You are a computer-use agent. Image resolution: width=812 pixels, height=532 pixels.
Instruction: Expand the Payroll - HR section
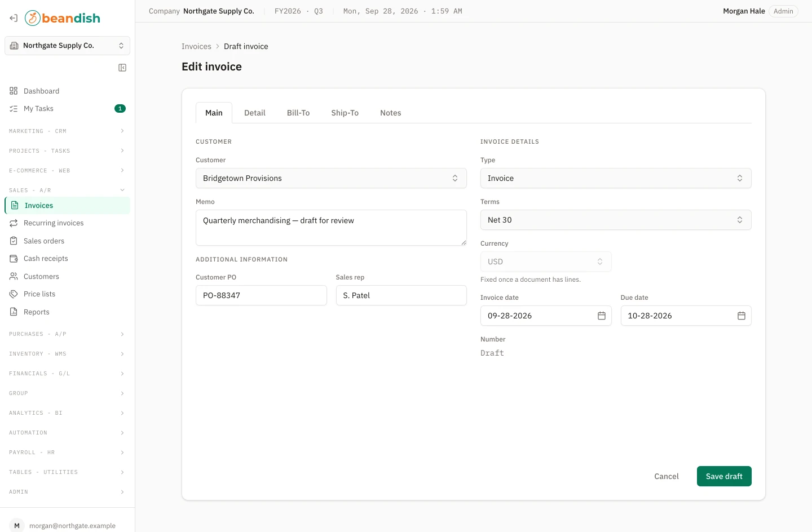[x=67, y=453]
